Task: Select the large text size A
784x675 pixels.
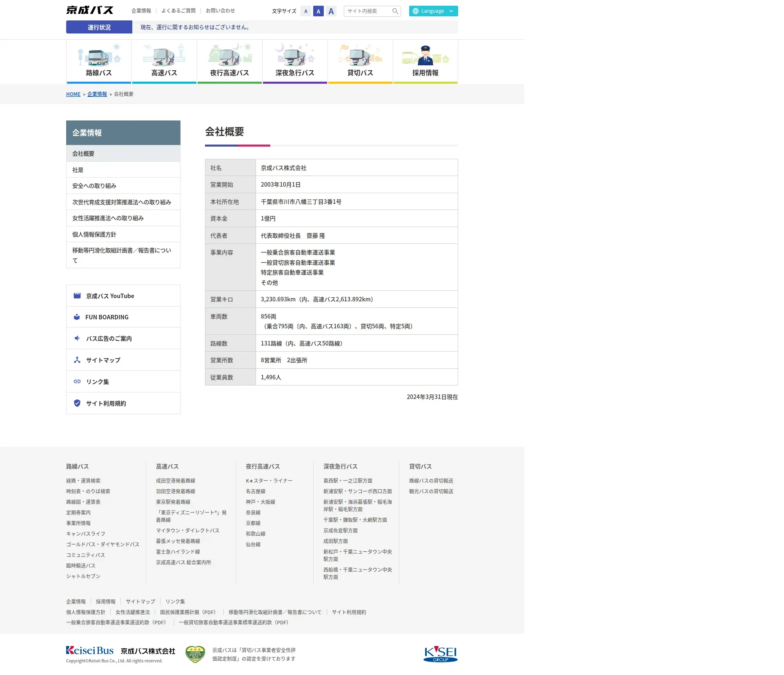Action: click(331, 11)
